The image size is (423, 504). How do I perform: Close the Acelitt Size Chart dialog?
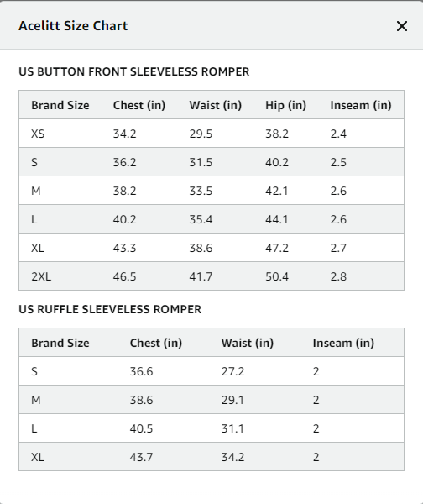tap(402, 26)
